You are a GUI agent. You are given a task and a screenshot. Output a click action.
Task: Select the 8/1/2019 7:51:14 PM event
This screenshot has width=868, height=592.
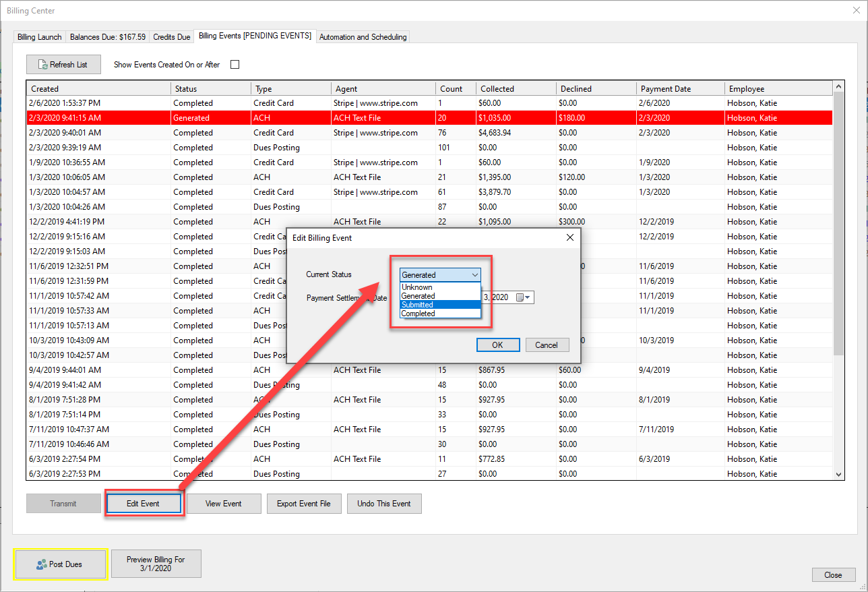pyautogui.click(x=430, y=415)
